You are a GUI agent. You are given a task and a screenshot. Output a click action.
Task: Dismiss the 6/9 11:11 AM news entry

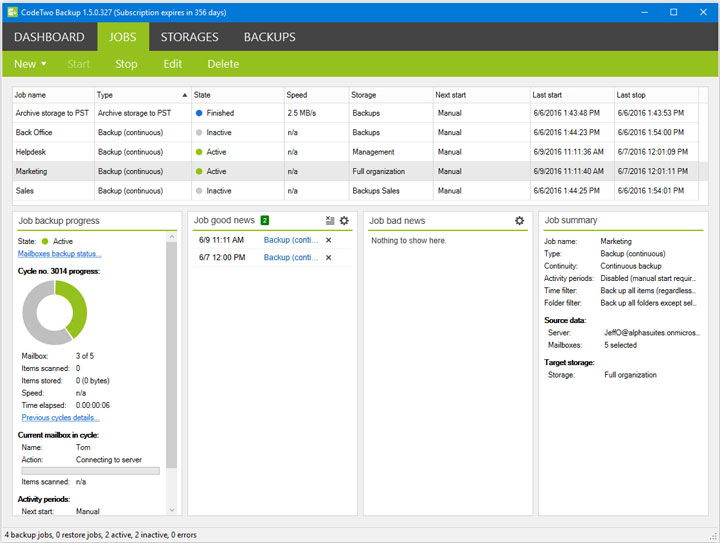pyautogui.click(x=329, y=240)
